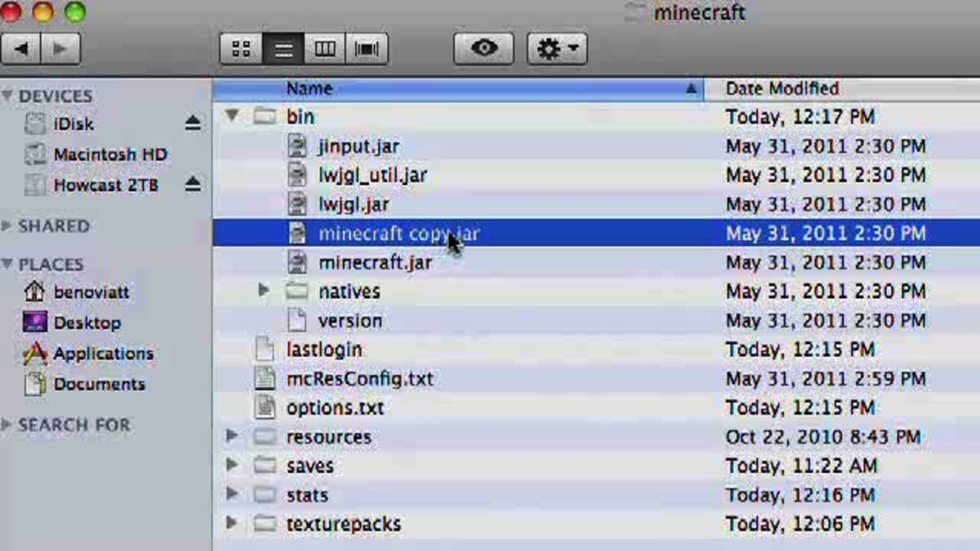This screenshot has width=980, height=551.
Task: Select the minecraft copy.jar file icon
Action: [x=297, y=233]
